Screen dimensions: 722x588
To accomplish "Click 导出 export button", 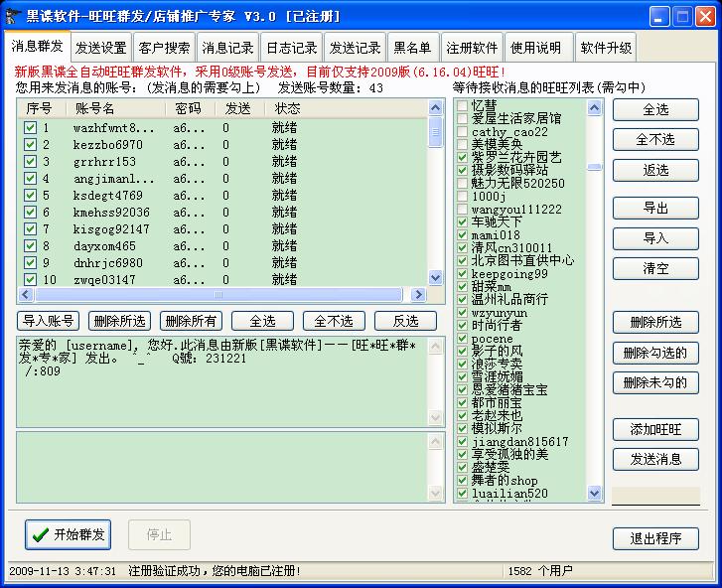I will 655,209.
